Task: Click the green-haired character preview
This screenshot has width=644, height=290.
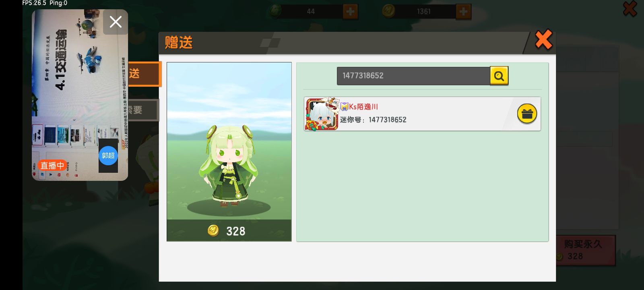Action: pyautogui.click(x=229, y=165)
